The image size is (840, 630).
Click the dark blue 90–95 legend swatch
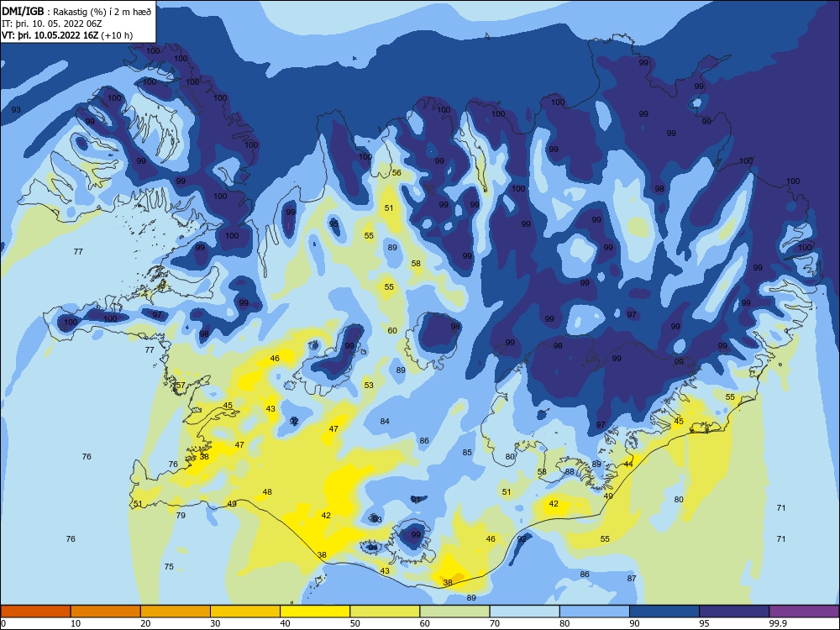664,612
